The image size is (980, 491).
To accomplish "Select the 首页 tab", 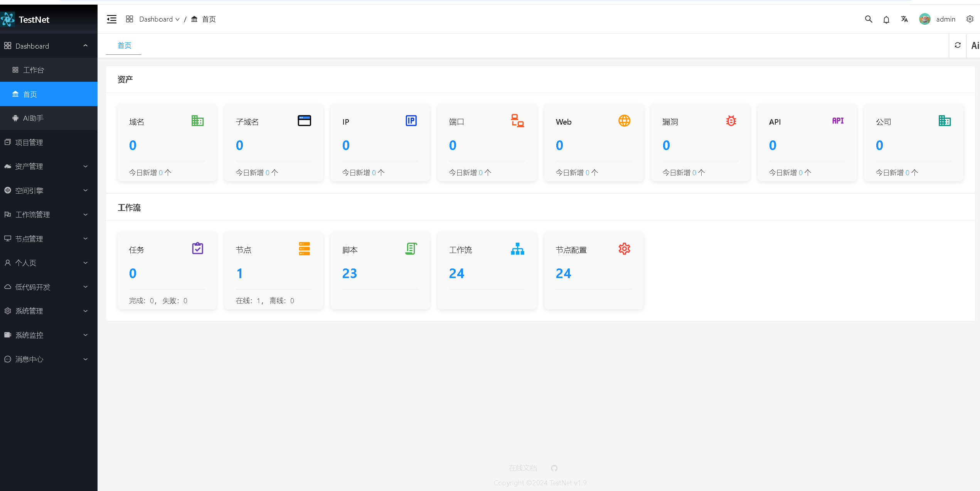I will pos(124,46).
